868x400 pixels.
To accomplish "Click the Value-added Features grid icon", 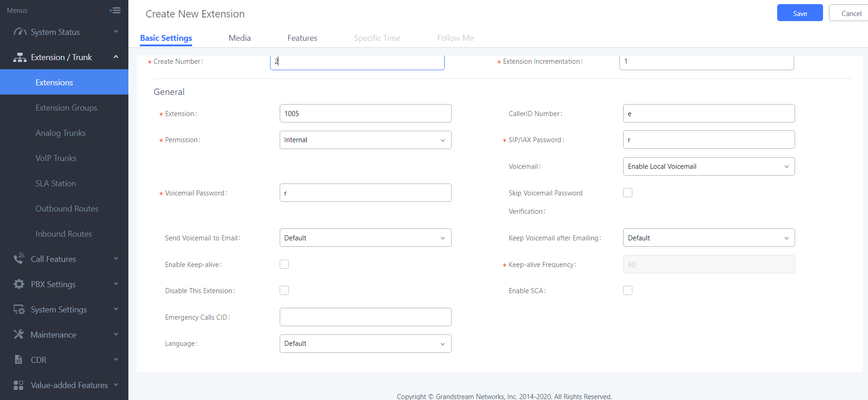I will click(19, 385).
